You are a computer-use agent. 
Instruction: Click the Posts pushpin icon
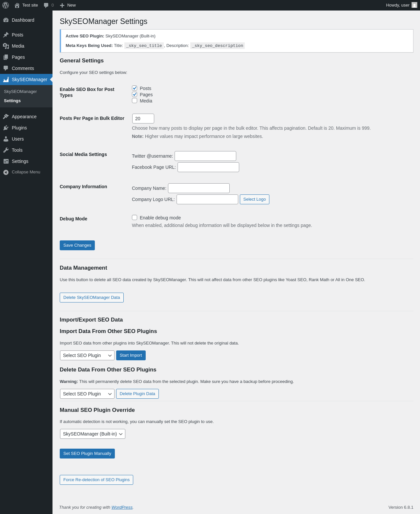pyautogui.click(x=6, y=35)
